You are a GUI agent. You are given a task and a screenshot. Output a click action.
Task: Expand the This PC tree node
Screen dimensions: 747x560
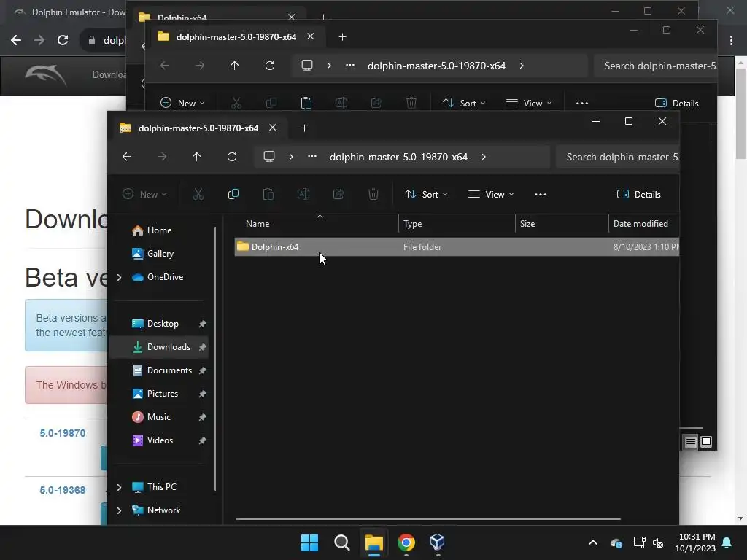119,487
